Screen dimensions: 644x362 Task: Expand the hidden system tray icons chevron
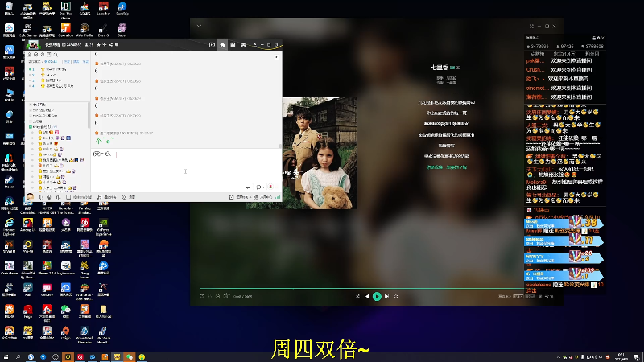558,357
